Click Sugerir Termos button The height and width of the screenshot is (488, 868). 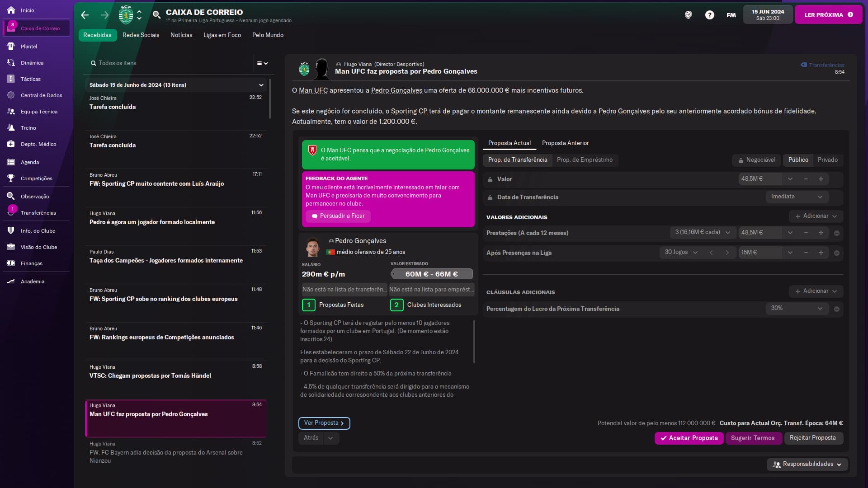click(753, 438)
